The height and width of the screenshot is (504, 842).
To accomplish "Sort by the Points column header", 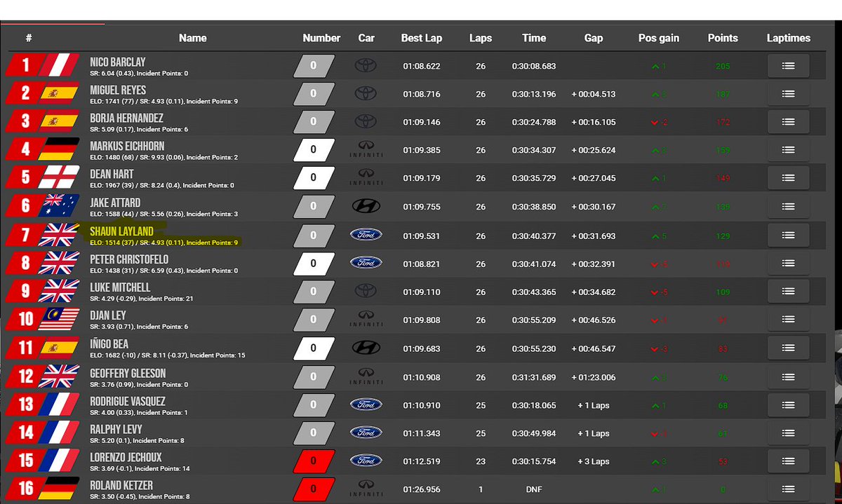I will [723, 38].
